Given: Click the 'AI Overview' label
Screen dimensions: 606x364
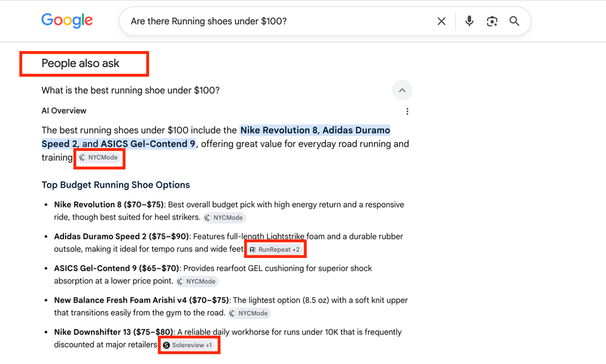Looking at the screenshot, I should 64,111.
